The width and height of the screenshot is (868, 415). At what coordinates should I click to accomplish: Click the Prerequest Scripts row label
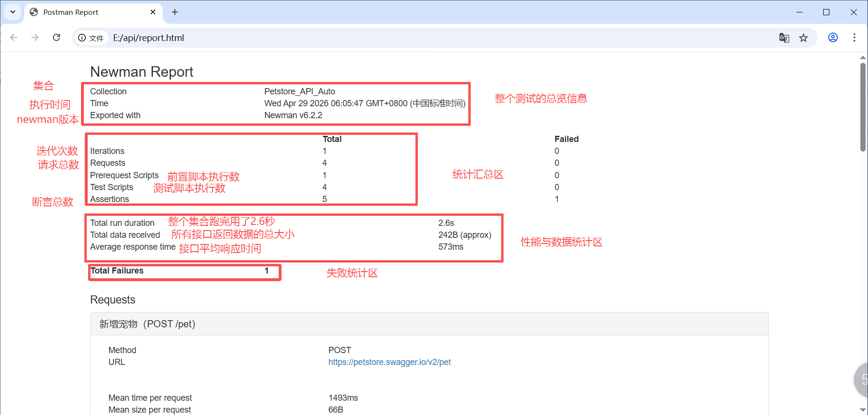[x=124, y=175]
